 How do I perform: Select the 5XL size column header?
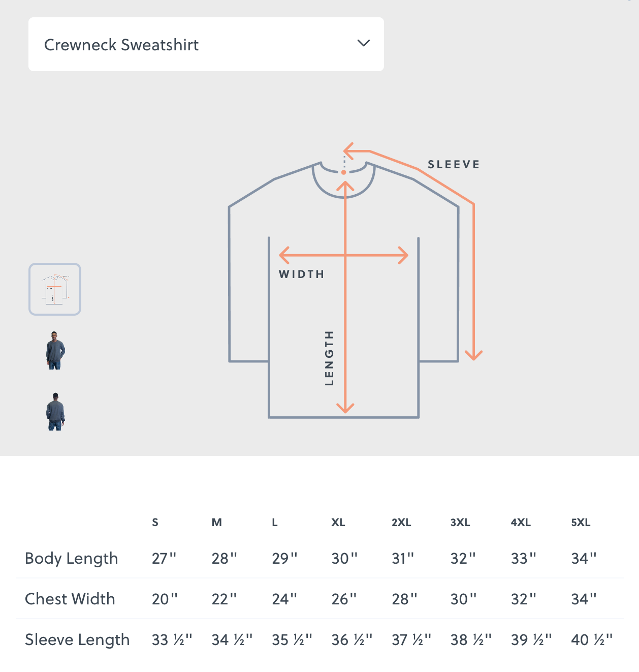click(x=581, y=523)
